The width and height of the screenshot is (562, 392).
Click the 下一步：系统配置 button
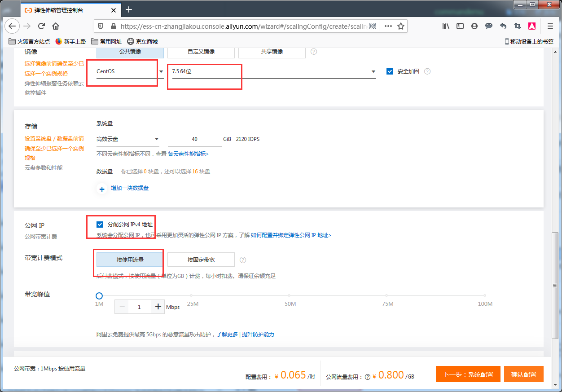click(468, 374)
